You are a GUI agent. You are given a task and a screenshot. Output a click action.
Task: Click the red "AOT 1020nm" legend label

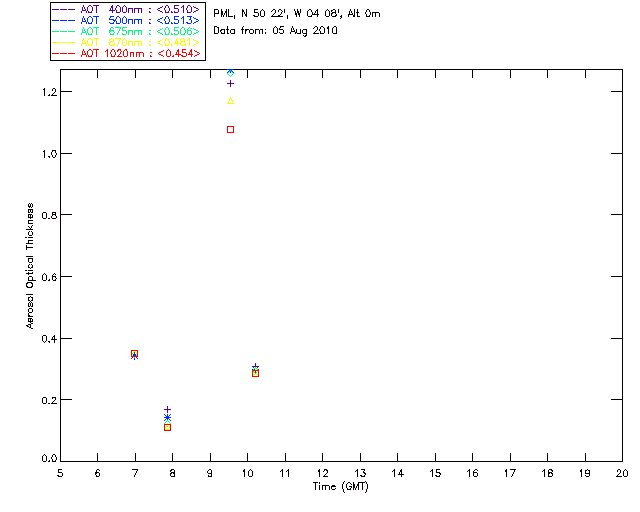(112, 53)
